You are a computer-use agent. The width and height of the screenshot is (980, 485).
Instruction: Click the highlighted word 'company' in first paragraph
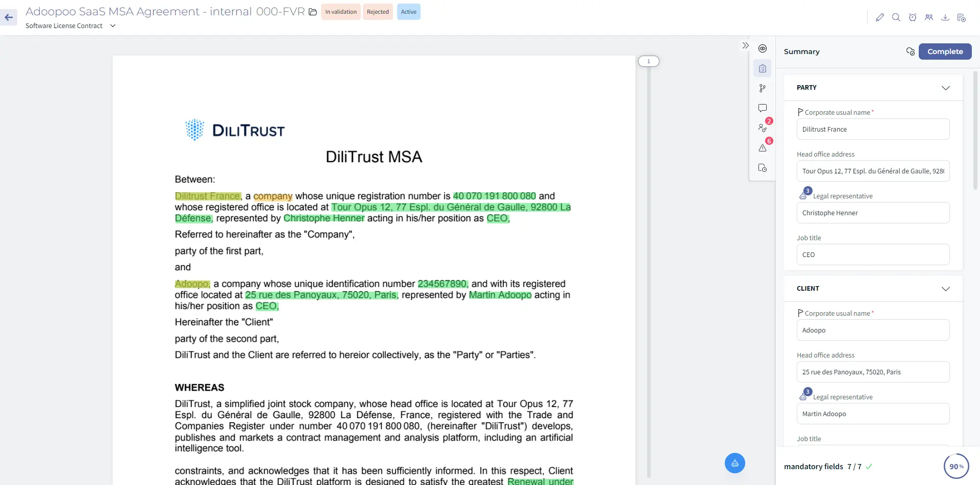pos(273,196)
